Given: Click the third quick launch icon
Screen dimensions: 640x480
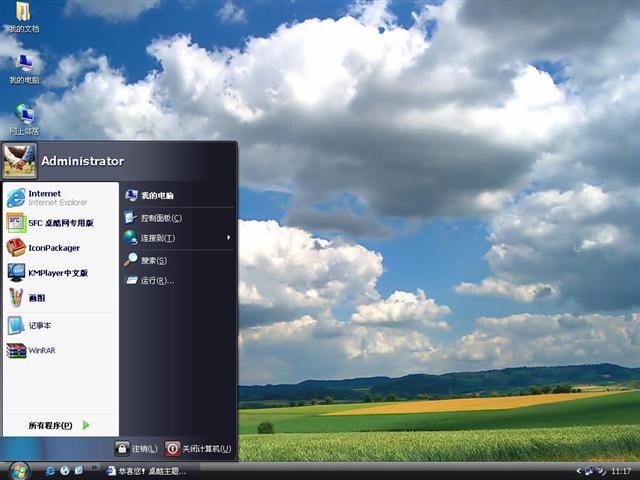Looking at the screenshot, I should coord(78,471).
